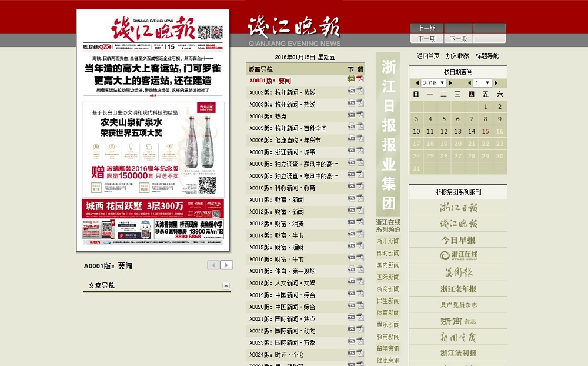Open A0014版: 财富·牛市 page
The width and height of the screenshot is (588, 366).
276,235
